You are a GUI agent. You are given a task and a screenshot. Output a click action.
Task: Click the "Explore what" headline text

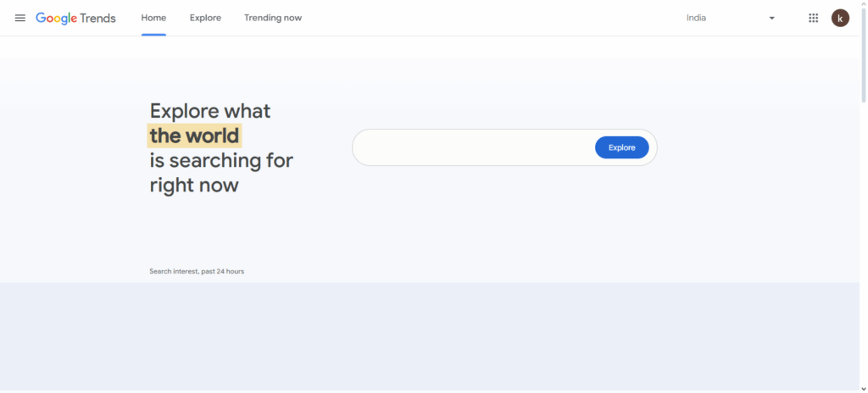(210, 111)
